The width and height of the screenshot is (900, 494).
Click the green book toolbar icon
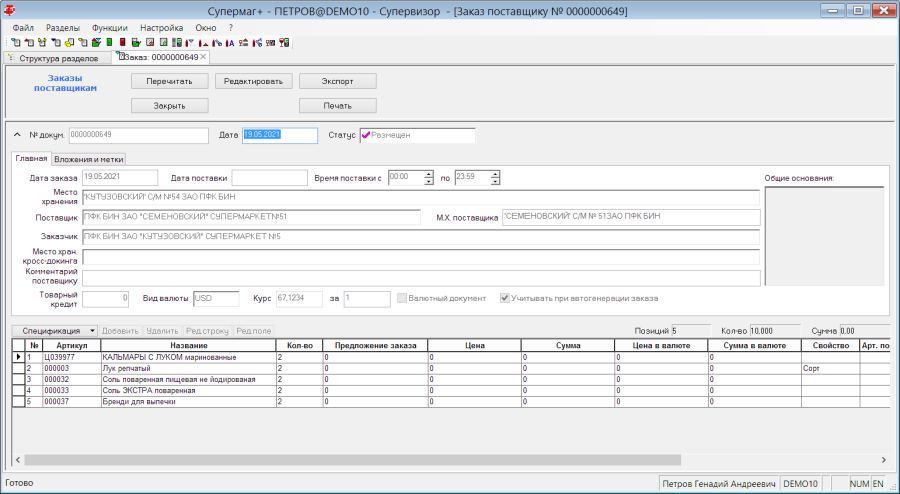(x=109, y=42)
